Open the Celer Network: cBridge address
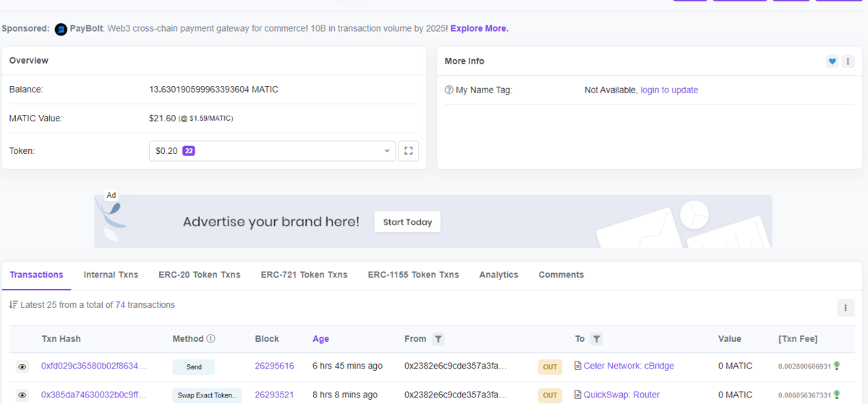Screen dimensions: 868x404 pos(629,366)
